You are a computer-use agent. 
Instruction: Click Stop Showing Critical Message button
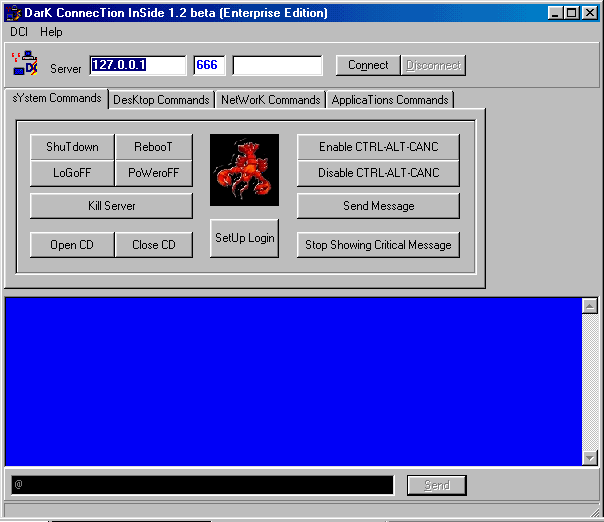(378, 245)
